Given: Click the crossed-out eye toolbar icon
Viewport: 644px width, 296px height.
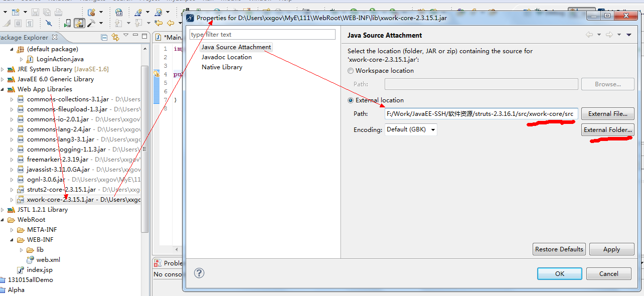Looking at the screenshot, I should point(49,23).
